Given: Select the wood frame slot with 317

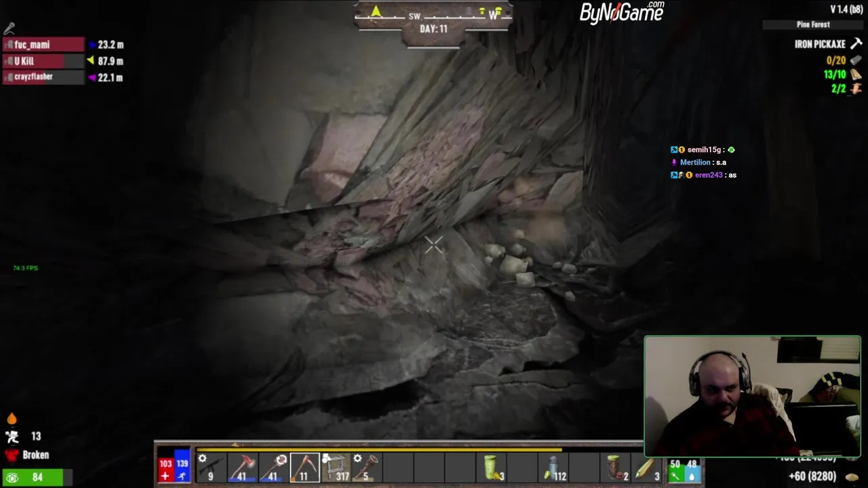Looking at the screenshot, I should tap(336, 468).
